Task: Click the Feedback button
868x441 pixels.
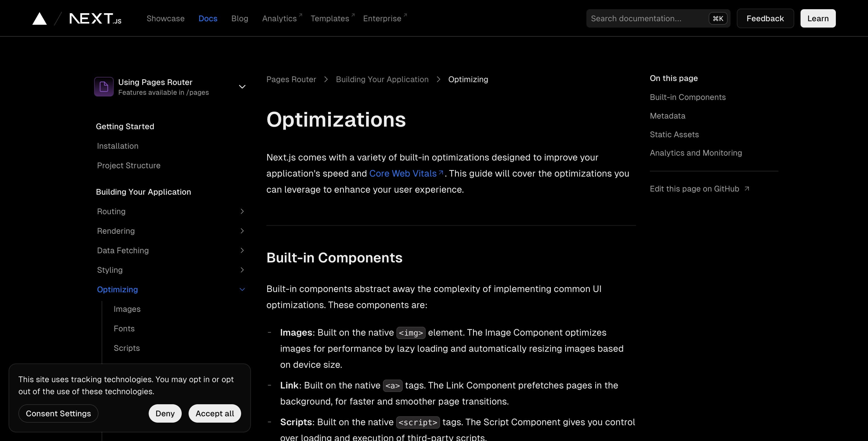Action: point(765,18)
